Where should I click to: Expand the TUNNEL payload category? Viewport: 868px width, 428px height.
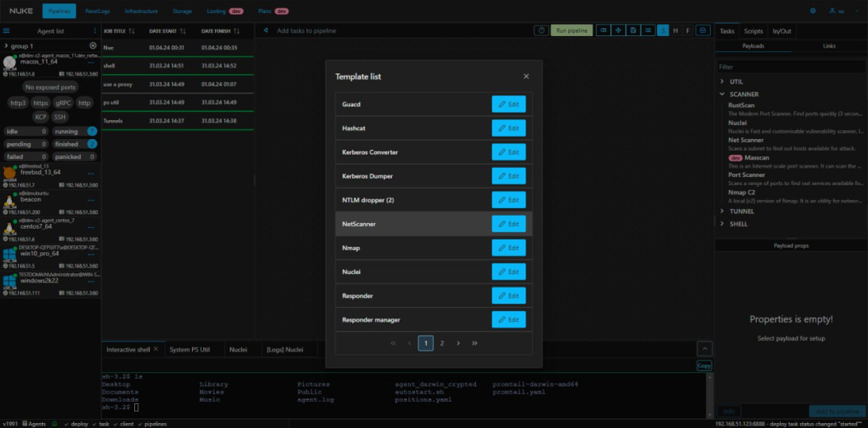coord(722,211)
